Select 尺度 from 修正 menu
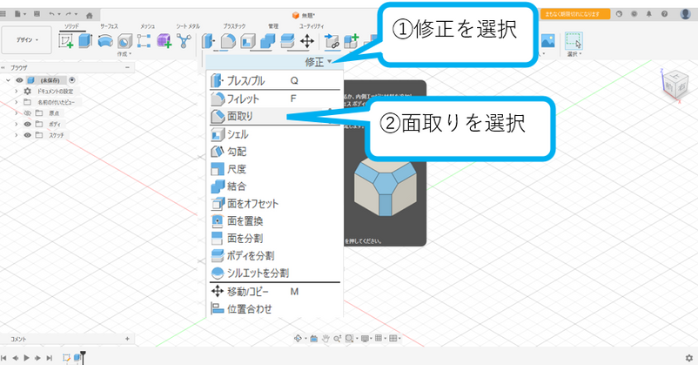 pyautogui.click(x=275, y=169)
